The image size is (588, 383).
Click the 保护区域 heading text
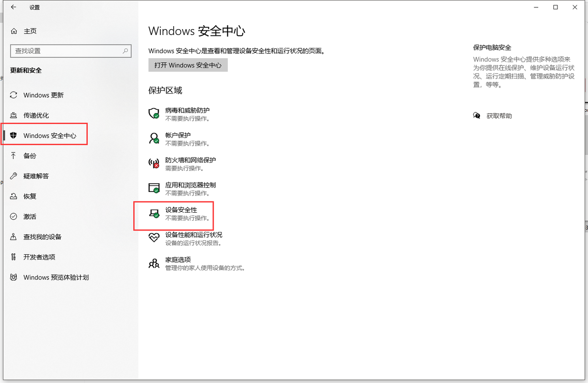(x=165, y=90)
